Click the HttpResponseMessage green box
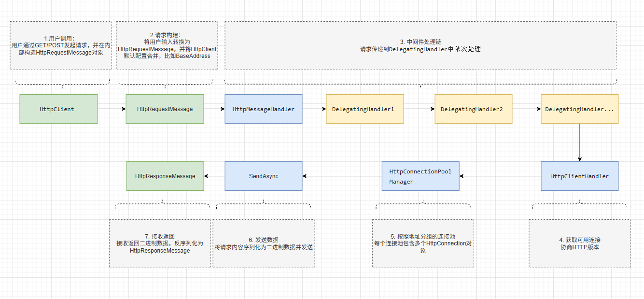Image resolution: width=644 pixels, height=299 pixels. tap(165, 176)
